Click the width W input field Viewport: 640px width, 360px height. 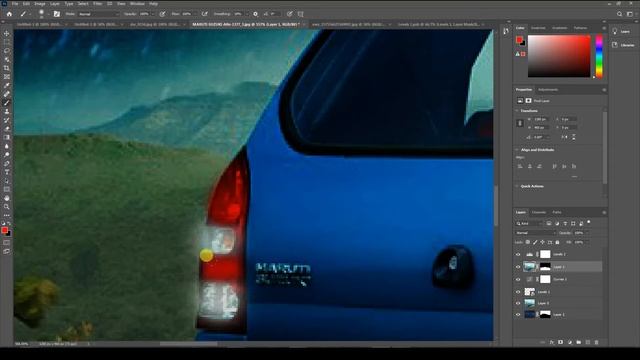[x=542, y=119]
